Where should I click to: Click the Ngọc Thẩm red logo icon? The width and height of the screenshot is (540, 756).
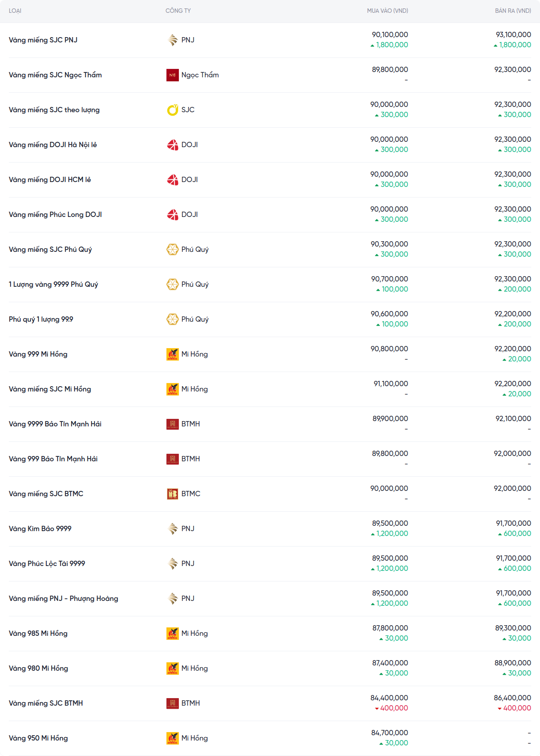pos(172,75)
